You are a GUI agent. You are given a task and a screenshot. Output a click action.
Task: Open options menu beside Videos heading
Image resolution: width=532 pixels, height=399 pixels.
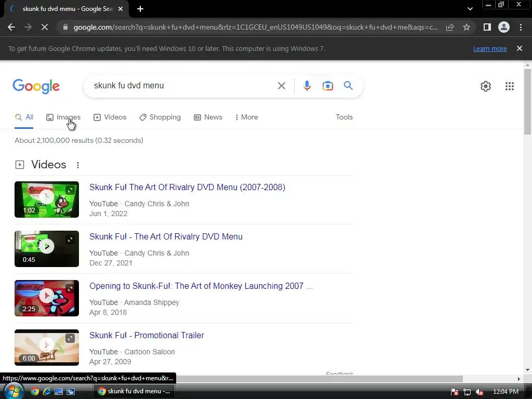click(78, 165)
